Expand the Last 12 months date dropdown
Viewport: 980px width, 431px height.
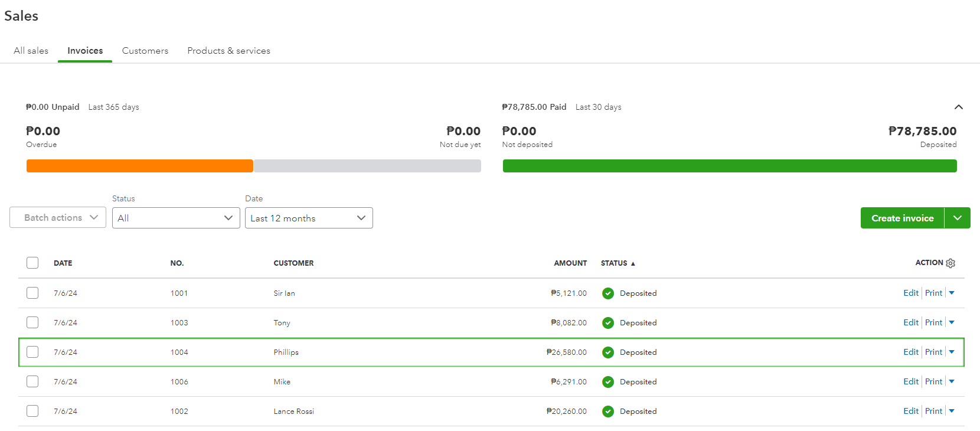point(309,218)
